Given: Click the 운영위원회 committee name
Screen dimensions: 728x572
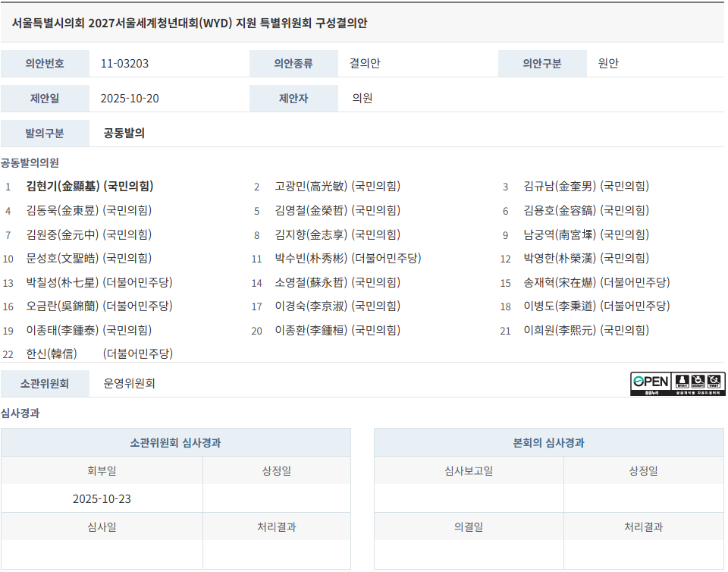Looking at the screenshot, I should click(129, 383).
